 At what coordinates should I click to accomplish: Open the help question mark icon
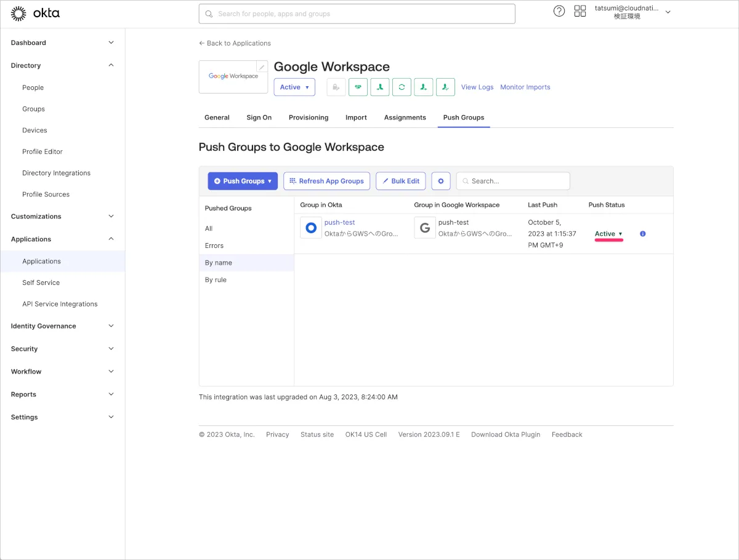pyautogui.click(x=559, y=11)
